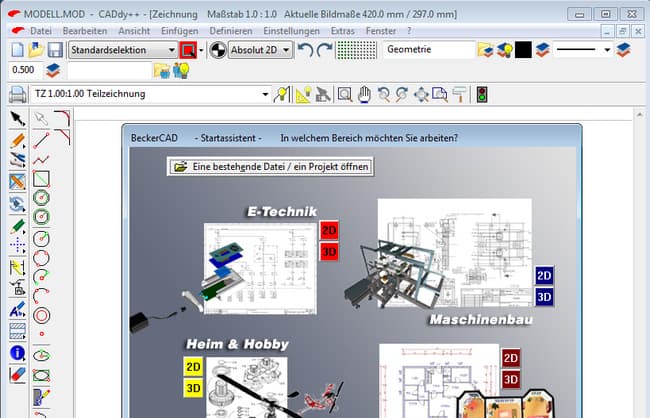The width and height of the screenshot is (650, 418).
Task: Click the blue info circle icon
Action: (x=18, y=353)
